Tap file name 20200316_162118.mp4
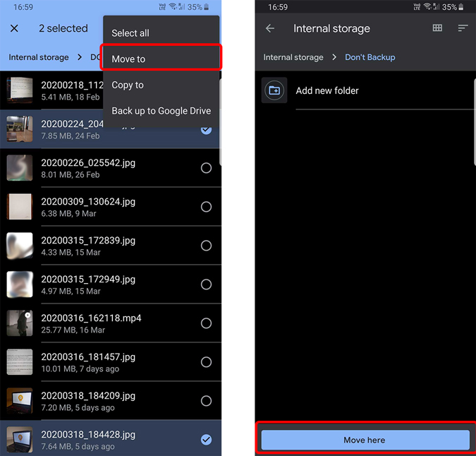This screenshot has height=456, width=476. 92,318
